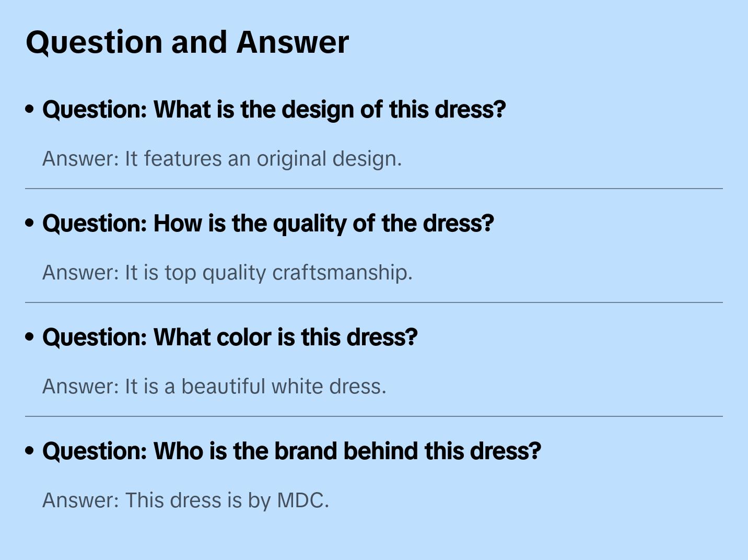
Task: Click the divider below the white dress answer
Action: tap(374, 416)
